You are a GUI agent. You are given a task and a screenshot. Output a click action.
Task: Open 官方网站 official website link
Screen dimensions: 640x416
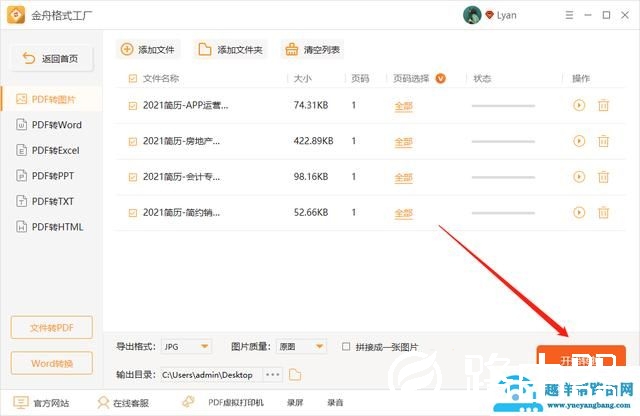pos(41,403)
